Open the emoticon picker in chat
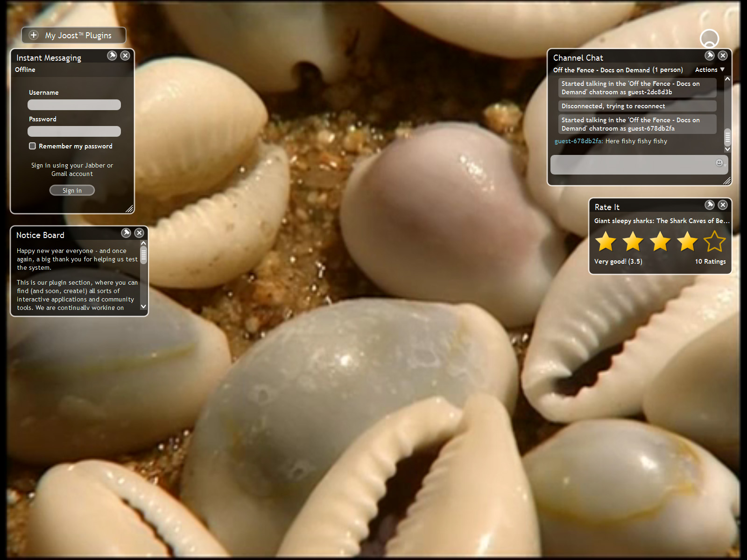The image size is (747, 560). 719,163
